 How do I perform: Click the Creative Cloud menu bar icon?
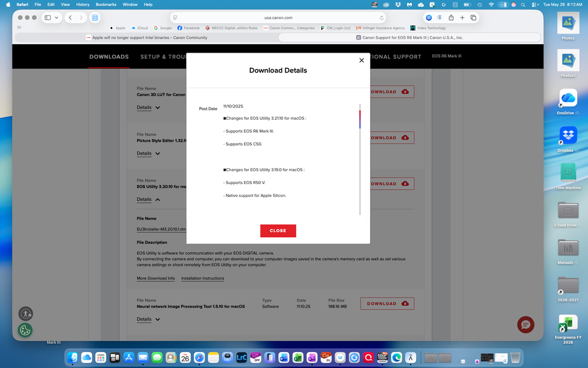tap(386, 5)
